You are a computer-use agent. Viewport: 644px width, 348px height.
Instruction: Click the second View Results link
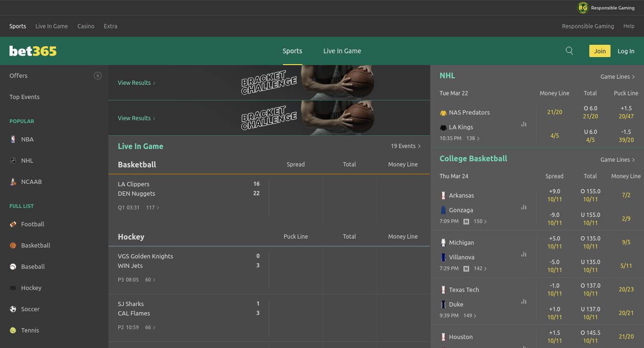(136, 118)
